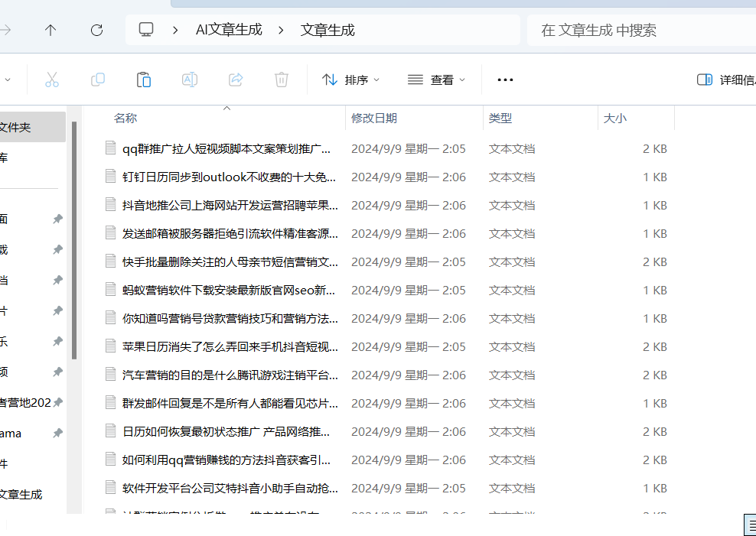Click the Cut scissors icon

[x=51, y=80]
